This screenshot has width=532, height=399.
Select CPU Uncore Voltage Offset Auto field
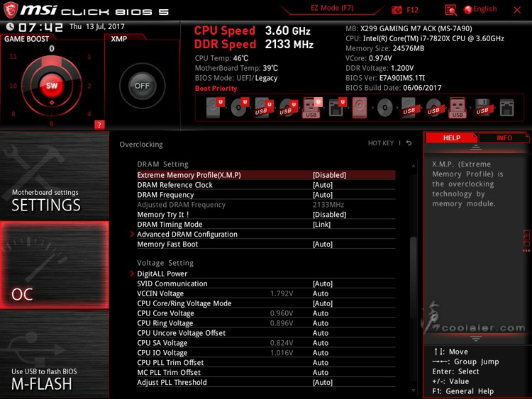(321, 332)
